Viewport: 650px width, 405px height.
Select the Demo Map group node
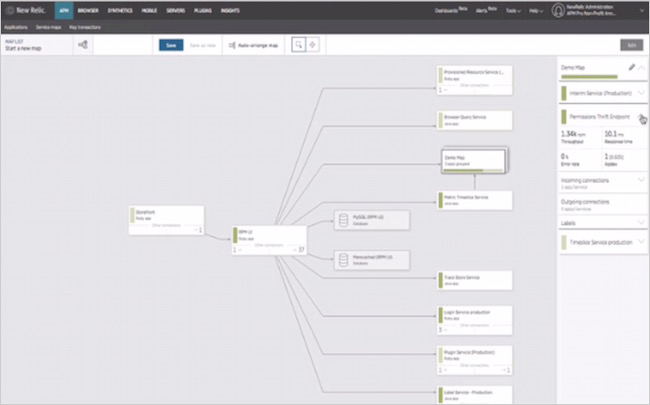pyautogui.click(x=475, y=160)
